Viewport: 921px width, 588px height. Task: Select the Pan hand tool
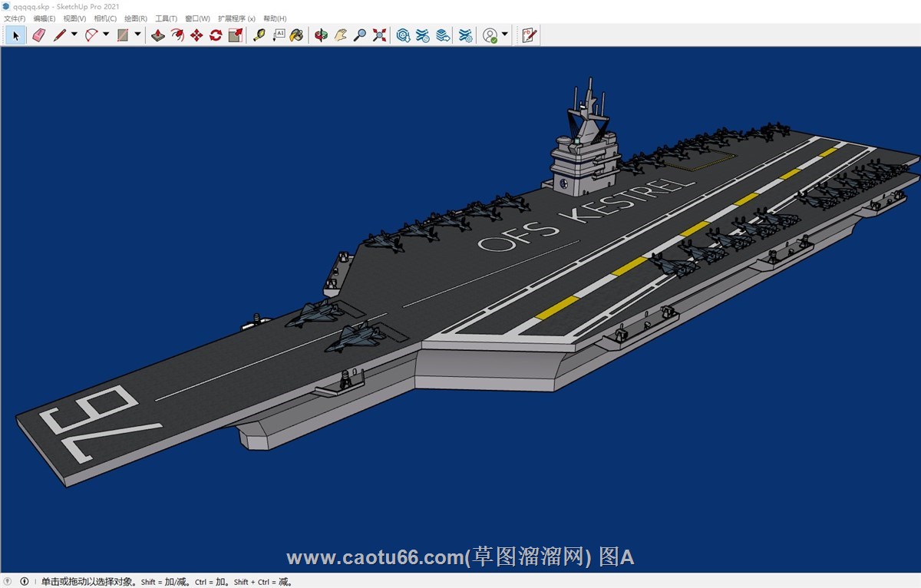(341, 35)
